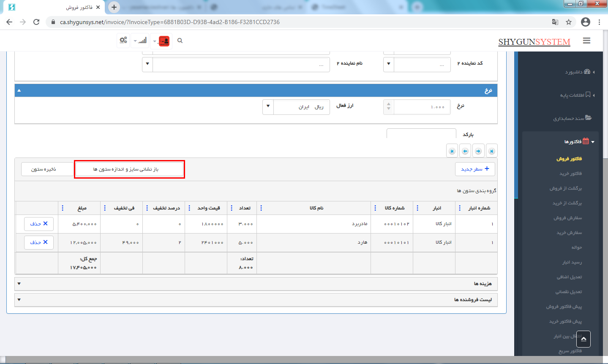The width and height of the screenshot is (608, 364).
Task: Select فاکتور خرید in the sidebar
Action: [570, 174]
